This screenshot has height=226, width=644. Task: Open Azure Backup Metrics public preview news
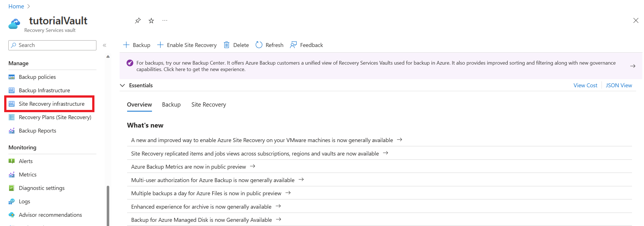[193, 167]
